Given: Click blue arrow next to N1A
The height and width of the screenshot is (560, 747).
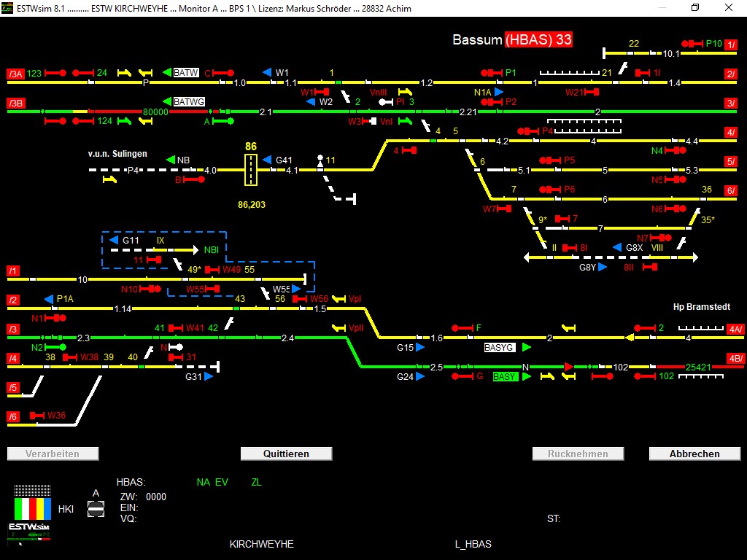Looking at the screenshot, I should tap(499, 92).
